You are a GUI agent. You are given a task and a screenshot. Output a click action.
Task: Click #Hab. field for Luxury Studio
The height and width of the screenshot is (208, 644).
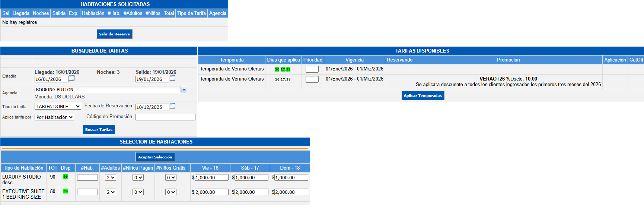pyautogui.click(x=87, y=178)
